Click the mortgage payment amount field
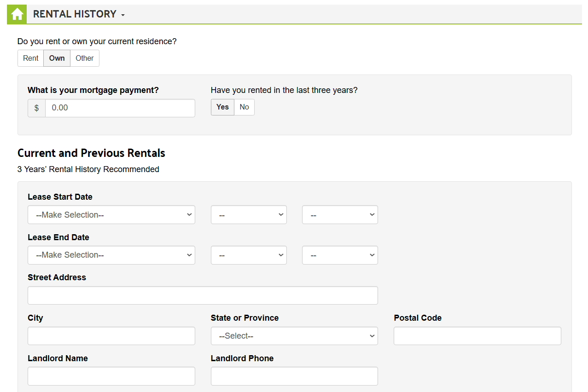Screen dimensions: 588x392 pyautogui.click(x=120, y=108)
